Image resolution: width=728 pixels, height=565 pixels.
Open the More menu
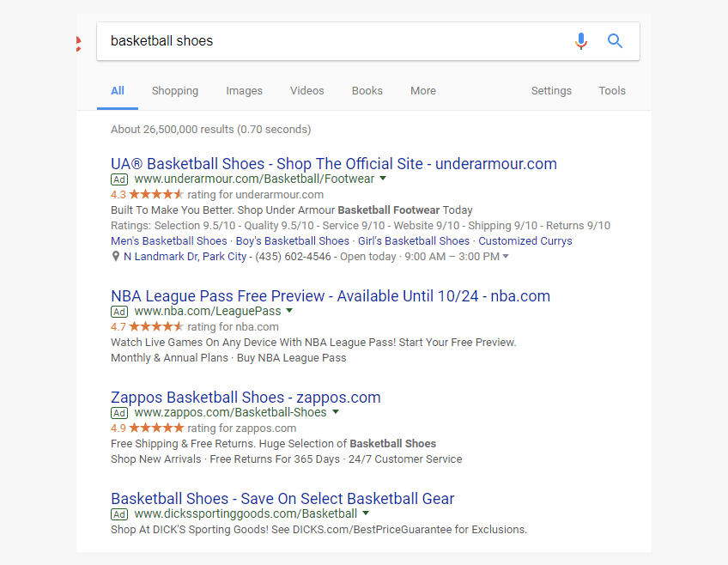click(423, 91)
